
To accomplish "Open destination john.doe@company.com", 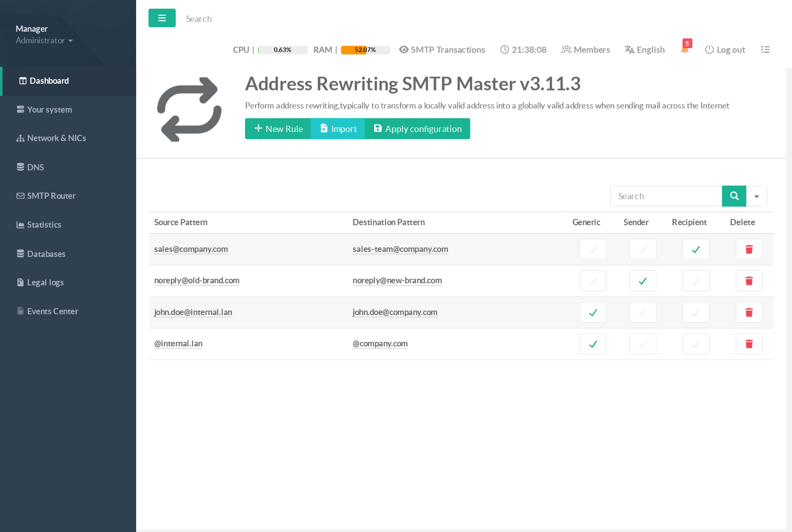I will [395, 312].
